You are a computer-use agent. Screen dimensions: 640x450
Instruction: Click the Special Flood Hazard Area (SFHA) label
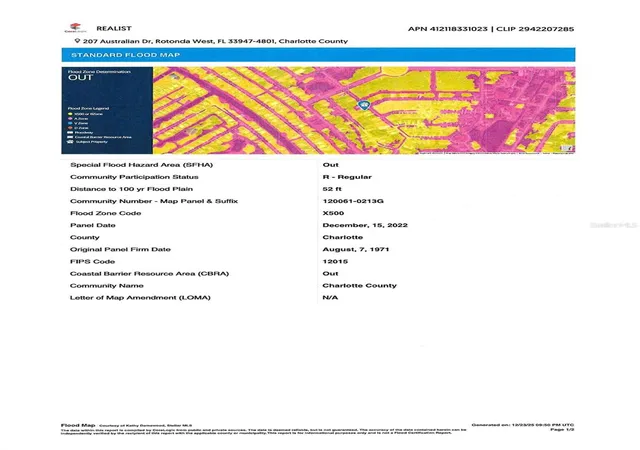[x=141, y=165]
